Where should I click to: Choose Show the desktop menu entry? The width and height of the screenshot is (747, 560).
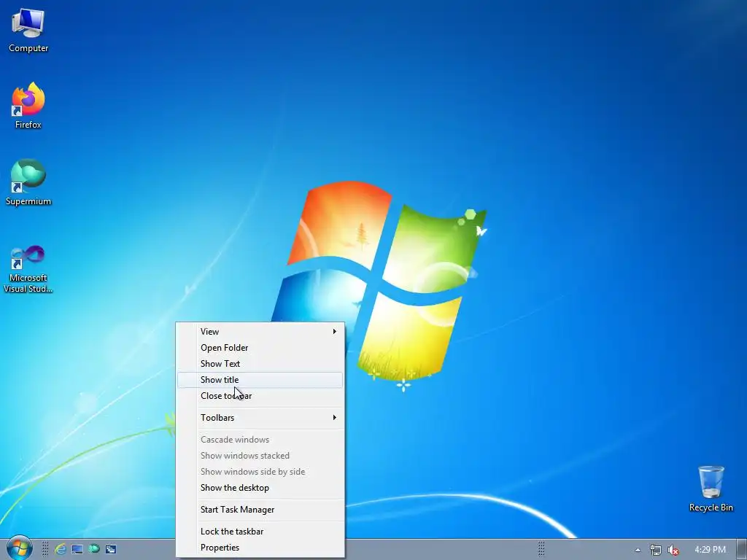pos(260,488)
